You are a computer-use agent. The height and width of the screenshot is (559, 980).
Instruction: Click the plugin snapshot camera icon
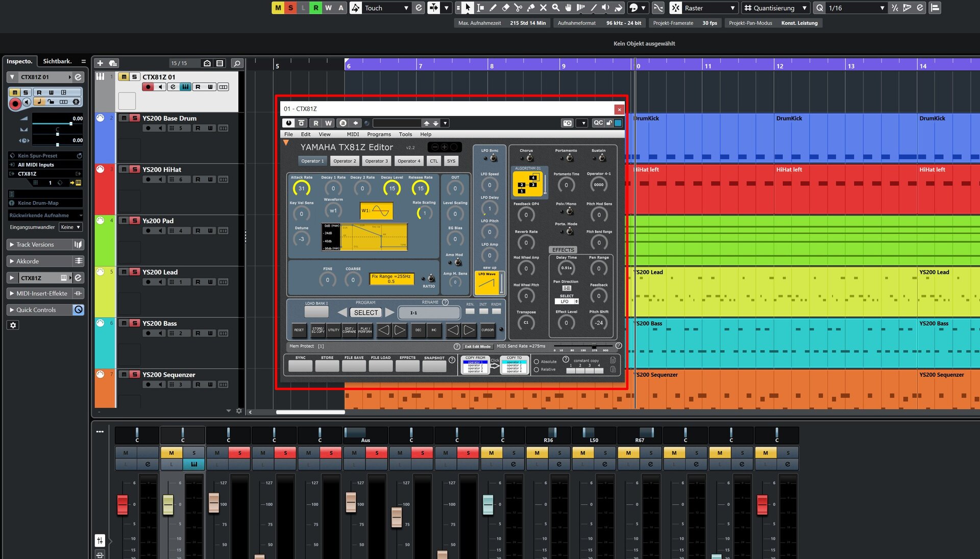point(568,123)
